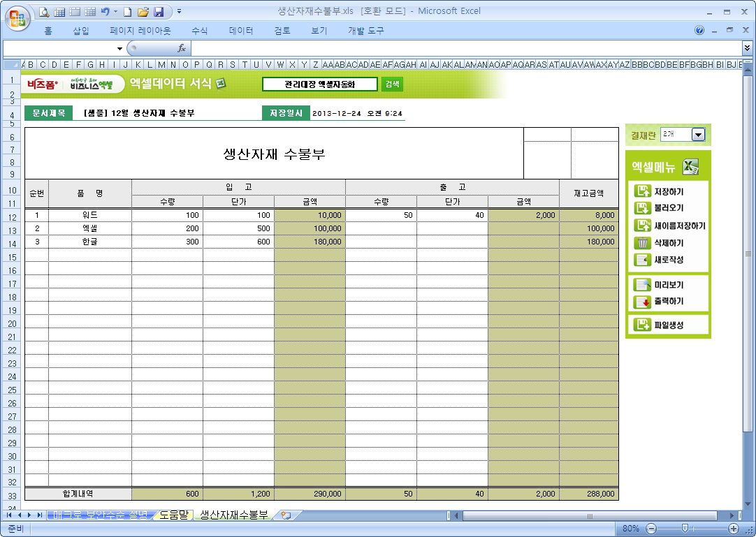Open the 검토 ribbon tab
756x537 pixels.
(x=282, y=31)
